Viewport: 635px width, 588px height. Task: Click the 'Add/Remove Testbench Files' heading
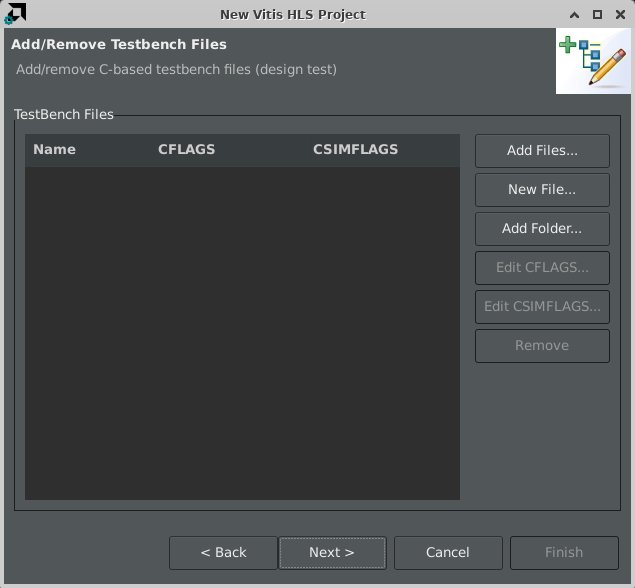click(119, 45)
